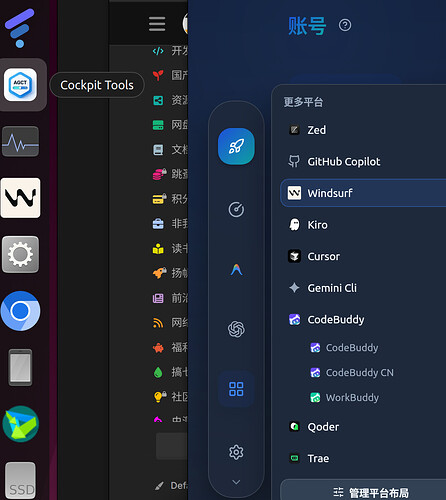This screenshot has width=446, height=500.
Task: Open Cockpit Tools settings gear in sidebar
Action: pos(236,452)
